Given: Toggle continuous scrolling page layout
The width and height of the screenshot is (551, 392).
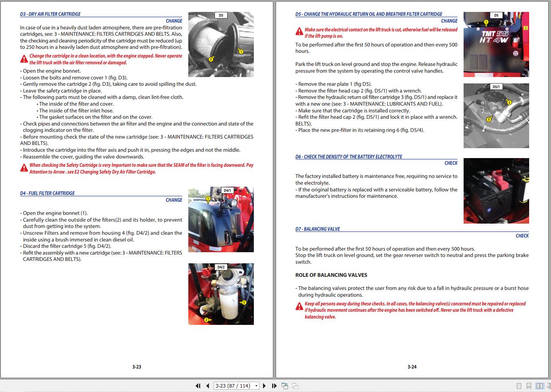Looking at the screenshot, I should pyautogui.click(x=528, y=385).
